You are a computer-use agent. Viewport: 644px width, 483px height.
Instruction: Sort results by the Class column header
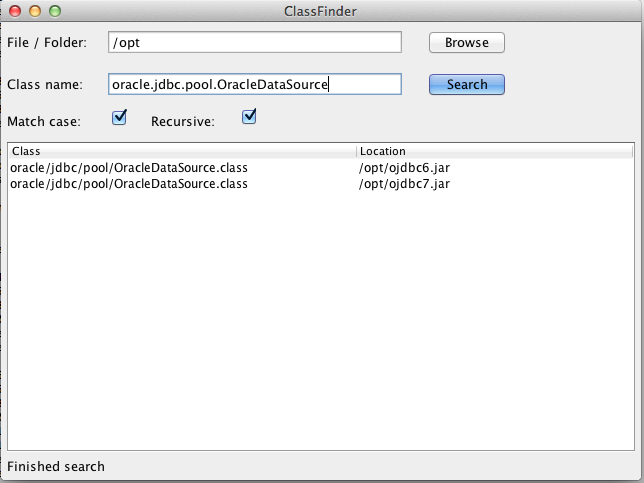coord(182,151)
